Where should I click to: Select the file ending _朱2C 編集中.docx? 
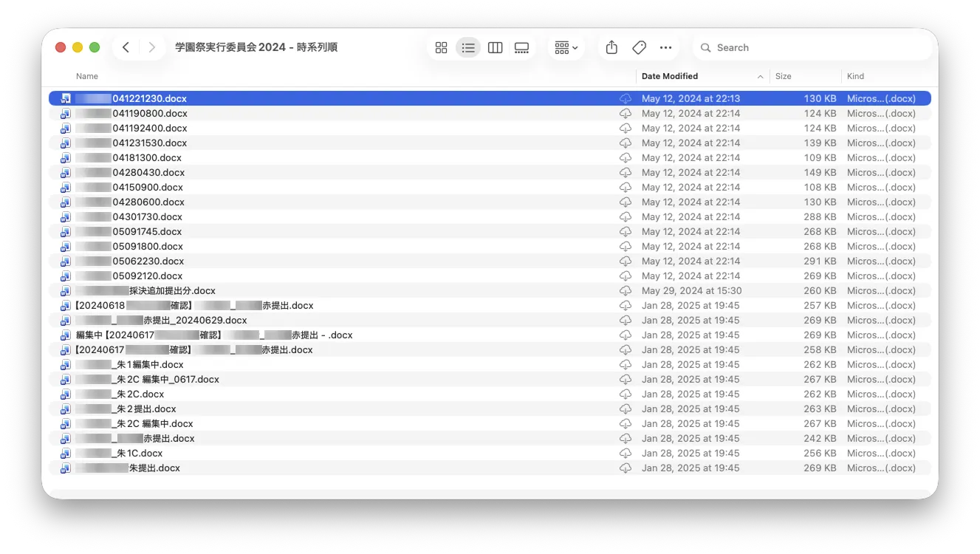490,423
